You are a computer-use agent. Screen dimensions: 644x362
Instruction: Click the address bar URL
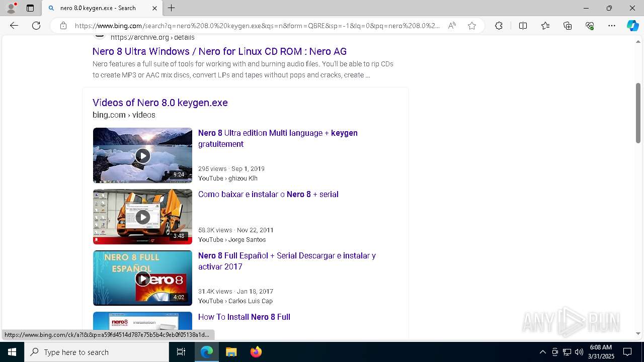[257, 26]
